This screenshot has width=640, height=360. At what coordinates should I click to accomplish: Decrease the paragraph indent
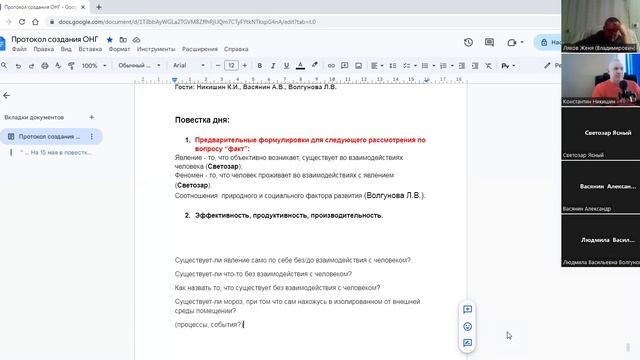(x=462, y=66)
